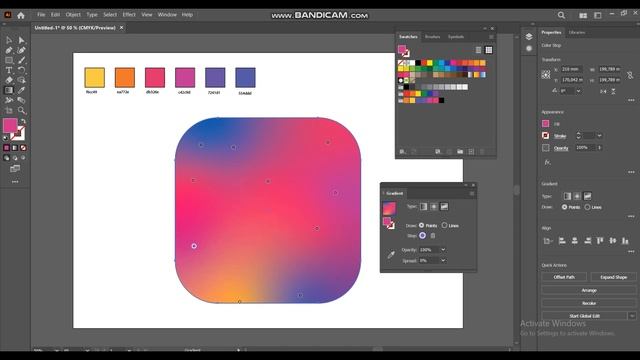Apply None to fill from toolbar
This screenshot has width=640, height=360.
[x=23, y=148]
